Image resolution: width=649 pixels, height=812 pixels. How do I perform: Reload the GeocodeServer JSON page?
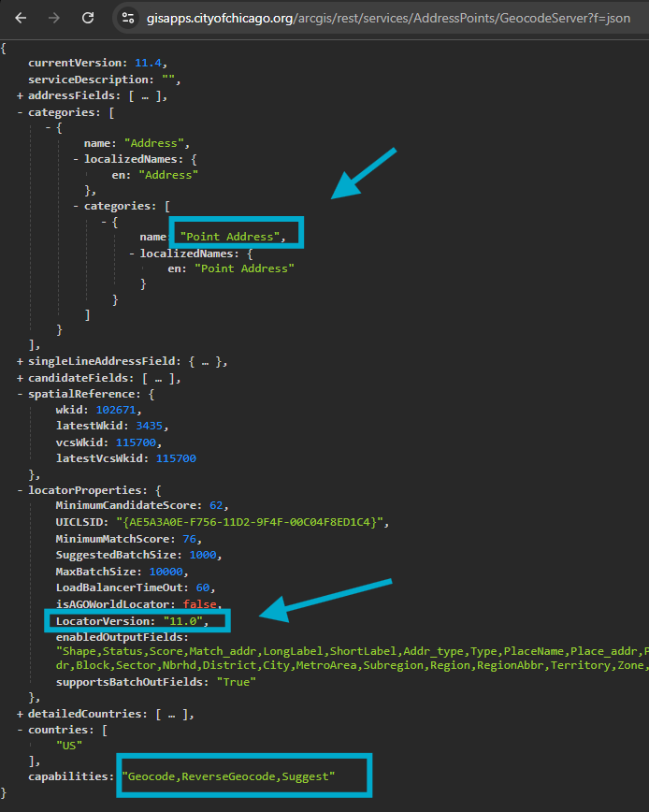click(x=88, y=18)
